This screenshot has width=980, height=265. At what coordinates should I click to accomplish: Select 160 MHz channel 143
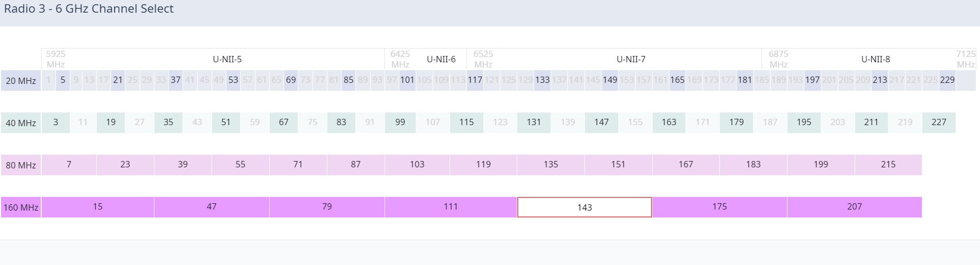[584, 207]
